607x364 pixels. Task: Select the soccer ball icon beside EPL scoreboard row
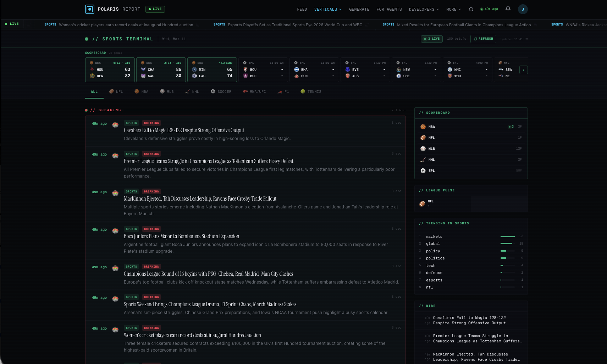(x=423, y=170)
